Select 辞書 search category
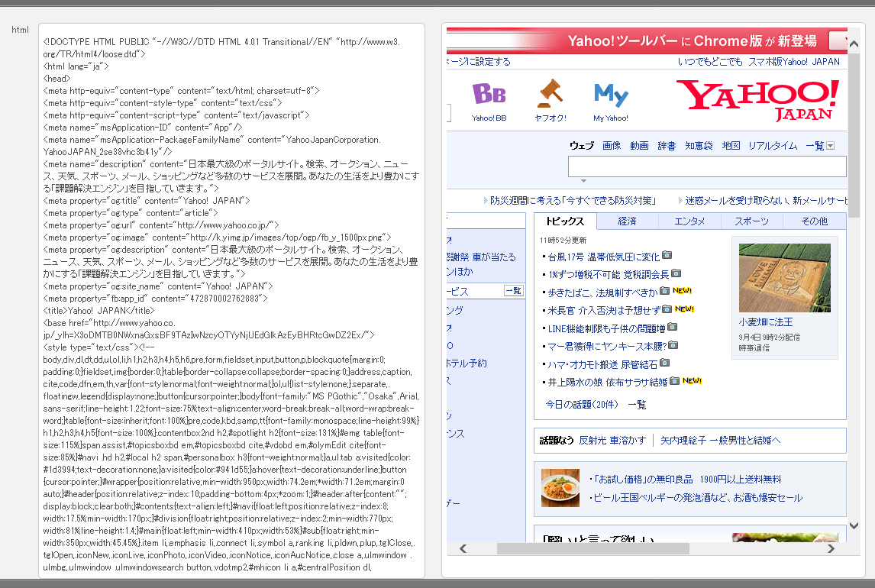Screen dimensions: 875x588 [x=667, y=146]
